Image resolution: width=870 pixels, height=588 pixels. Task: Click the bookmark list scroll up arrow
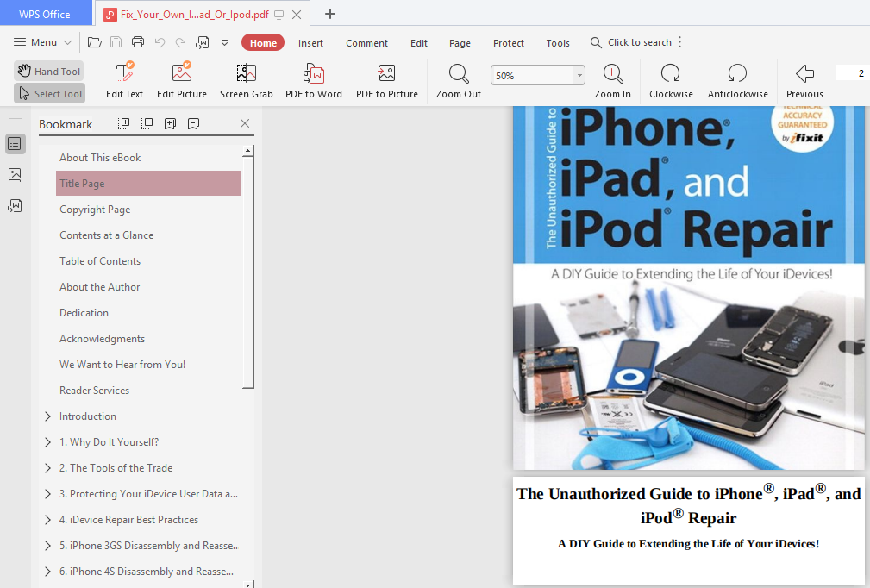click(x=248, y=151)
